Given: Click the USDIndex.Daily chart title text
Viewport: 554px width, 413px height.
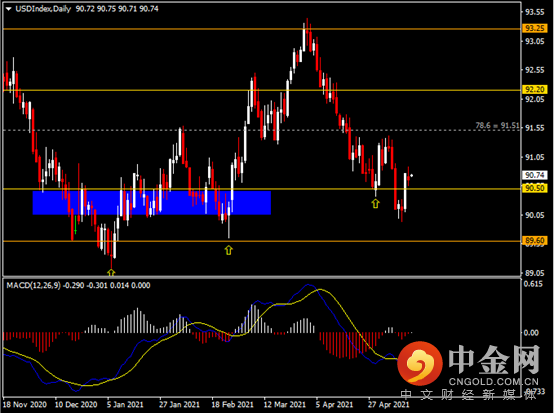Looking at the screenshot, I should tap(43, 9).
